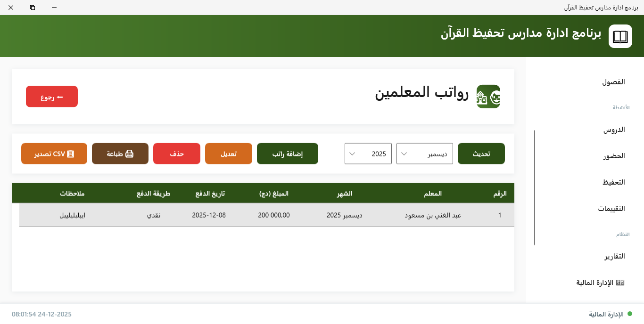Screen dimensions: 644x324
Task: Click the calculator icon beside الإدارة المالية
Action: (x=621, y=282)
